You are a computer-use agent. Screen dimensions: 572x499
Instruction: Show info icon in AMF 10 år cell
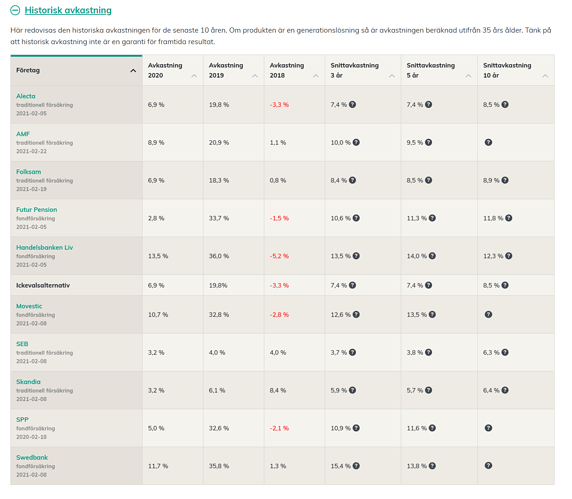coord(488,142)
